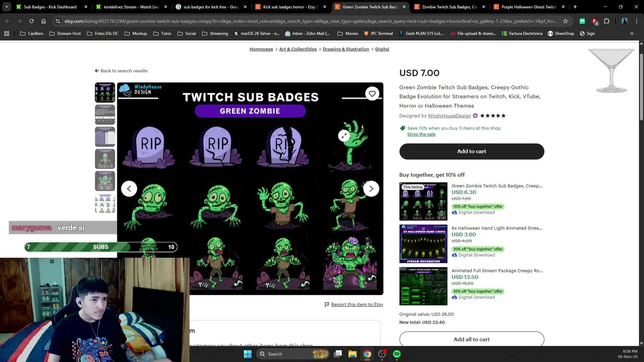Viewport: 644px width, 362px height.
Task: Open the Mockup bookmark folder
Action: pos(135,33)
